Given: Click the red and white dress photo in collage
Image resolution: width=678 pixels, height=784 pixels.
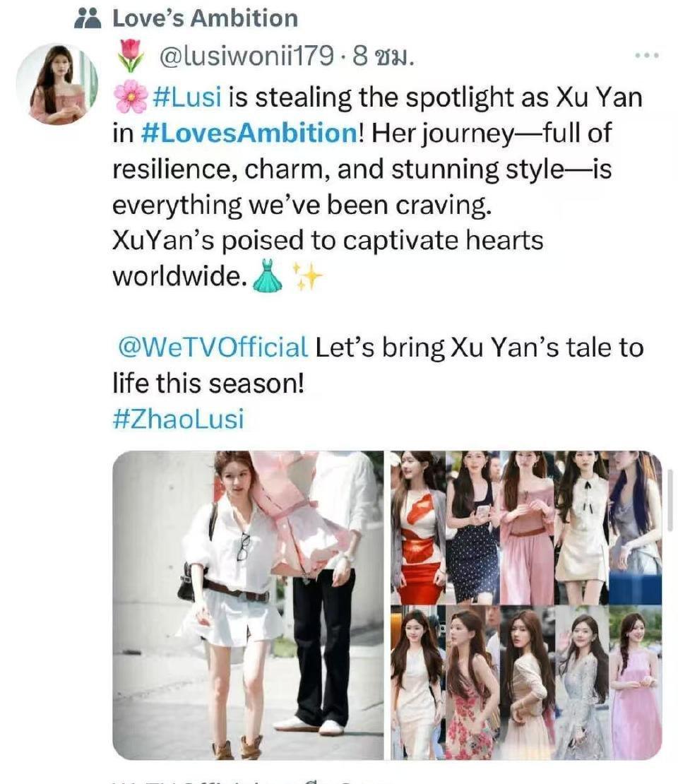Looking at the screenshot, I should pyautogui.click(x=417, y=528).
